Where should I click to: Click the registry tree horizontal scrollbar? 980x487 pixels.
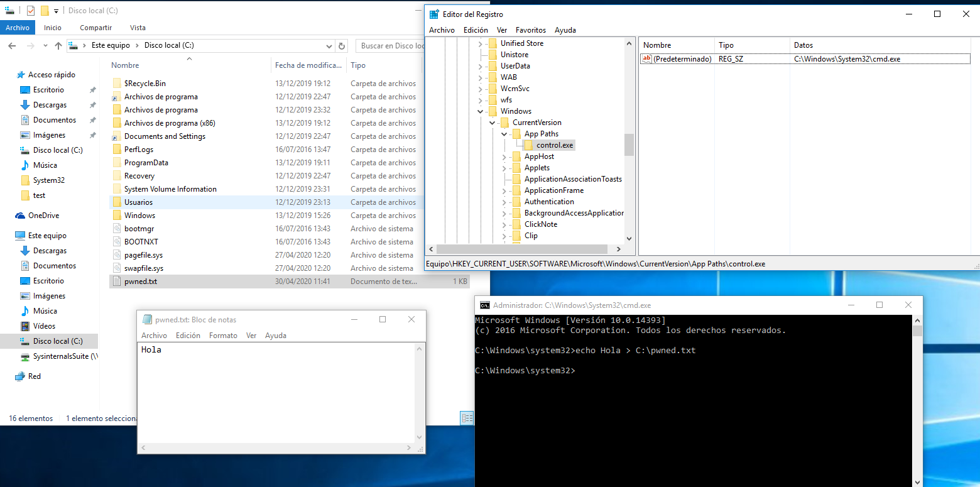pos(521,249)
